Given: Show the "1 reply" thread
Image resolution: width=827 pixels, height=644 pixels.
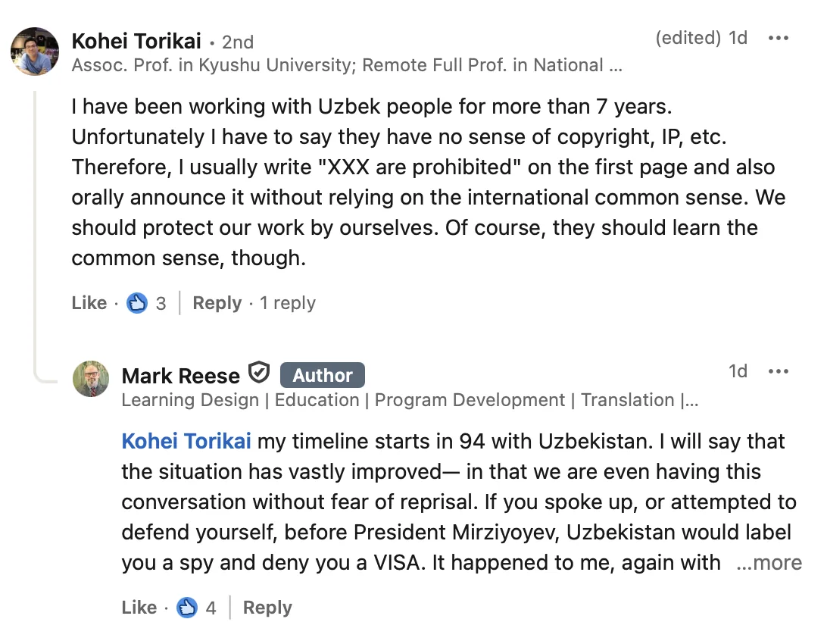Looking at the screenshot, I should tap(287, 304).
